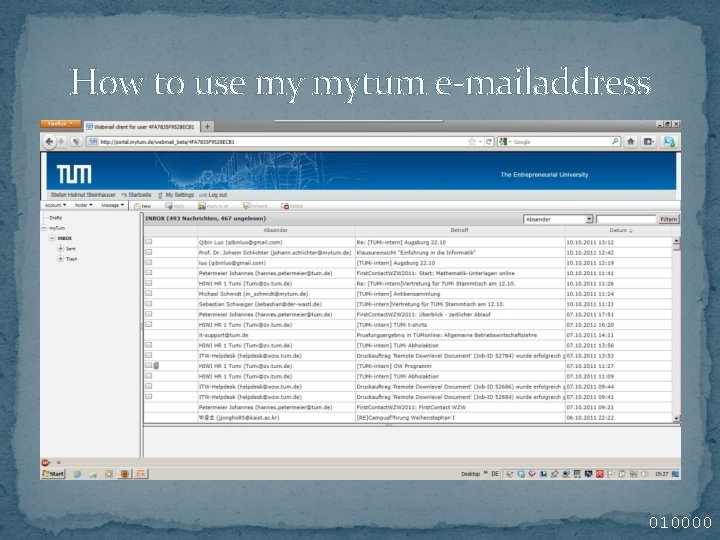Click attachment icon on OW Programm mail
The image size is (720, 540).
pos(156,366)
